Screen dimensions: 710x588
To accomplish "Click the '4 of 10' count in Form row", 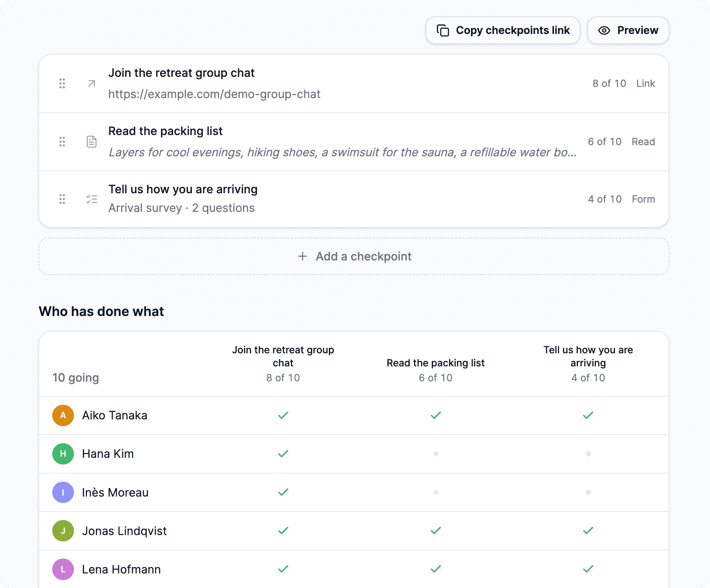I will 605,199.
